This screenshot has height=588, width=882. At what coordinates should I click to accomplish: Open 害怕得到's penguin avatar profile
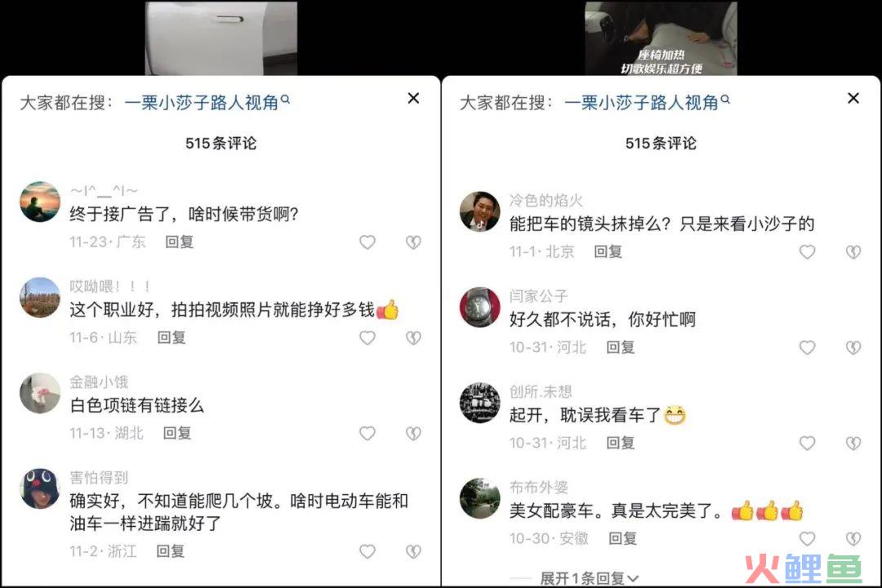pos(39,488)
